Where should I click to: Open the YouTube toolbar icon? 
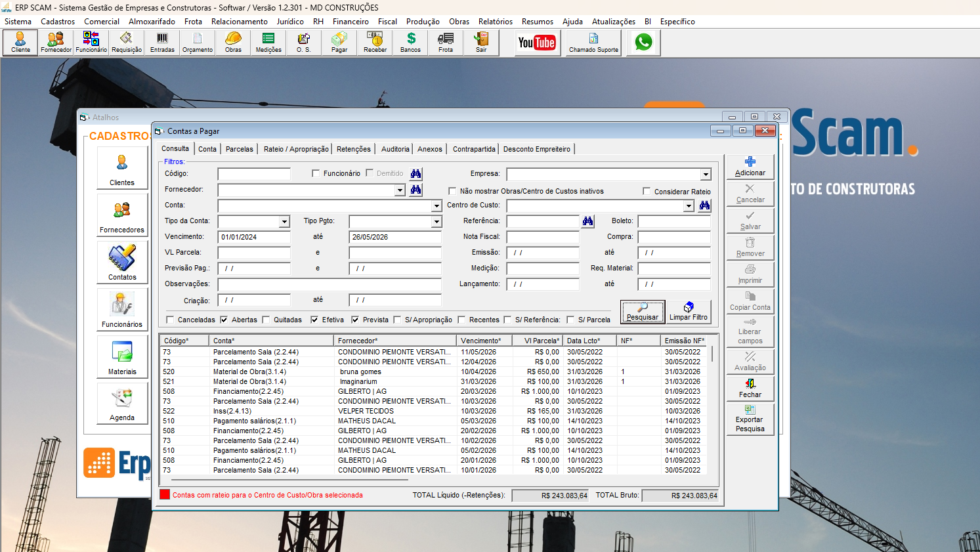(x=537, y=43)
